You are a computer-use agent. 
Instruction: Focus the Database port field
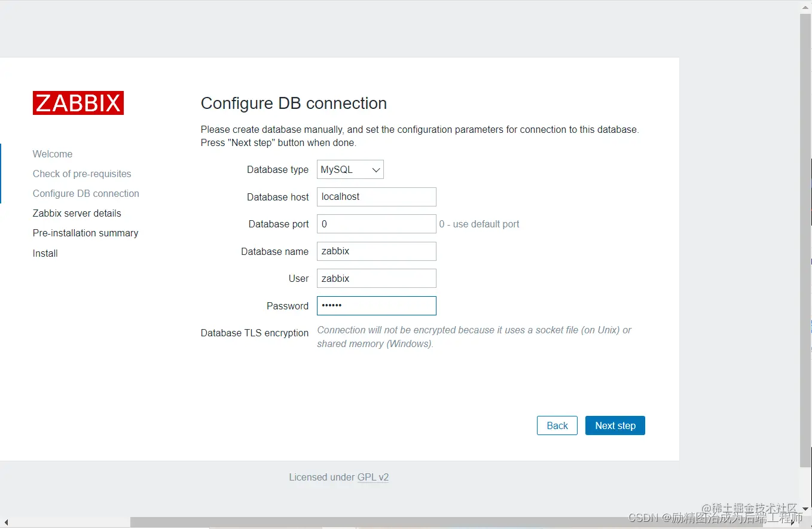pos(377,224)
